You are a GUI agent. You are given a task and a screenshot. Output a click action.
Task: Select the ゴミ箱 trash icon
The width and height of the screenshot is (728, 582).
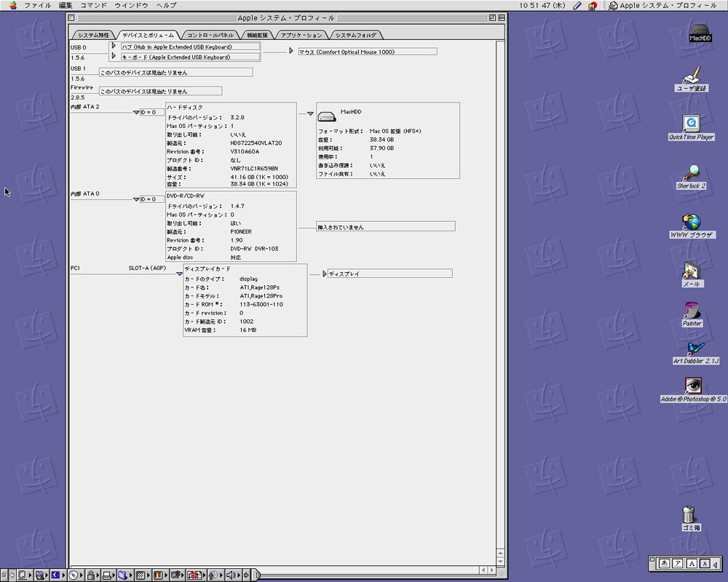coord(690,518)
